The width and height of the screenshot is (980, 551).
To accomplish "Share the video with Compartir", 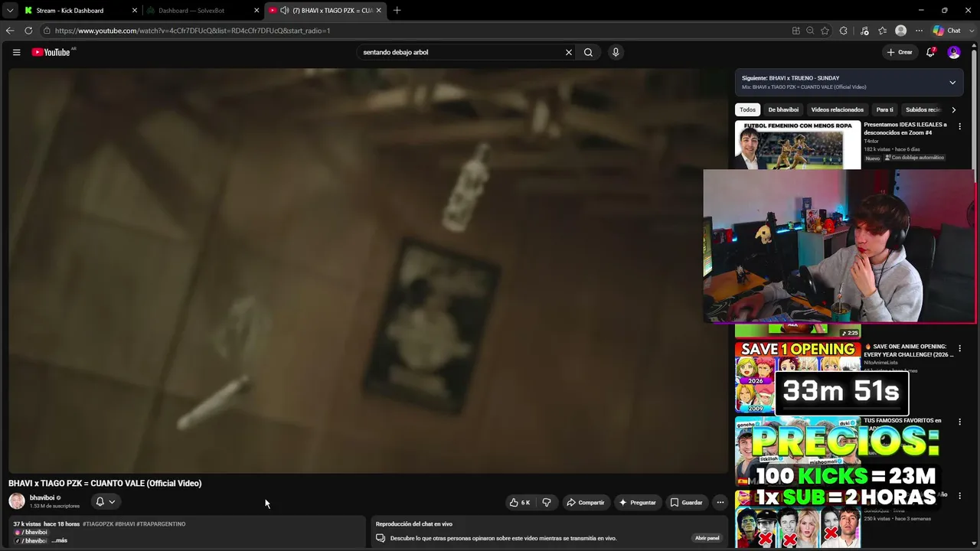I will click(x=586, y=502).
